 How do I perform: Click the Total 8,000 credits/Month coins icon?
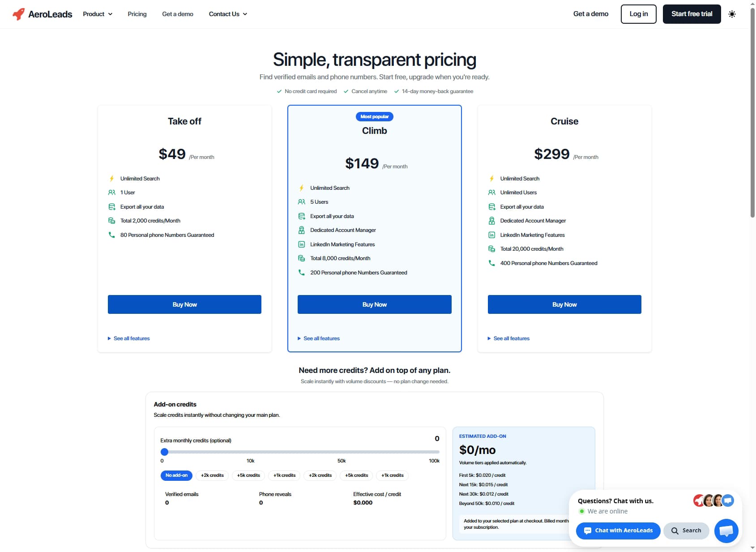(302, 258)
